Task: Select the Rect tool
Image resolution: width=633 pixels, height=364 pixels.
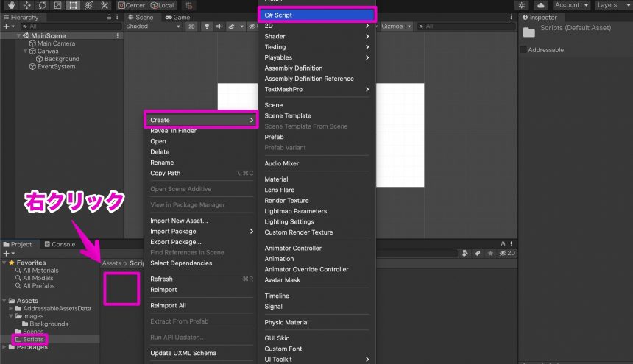Action: click(73, 5)
